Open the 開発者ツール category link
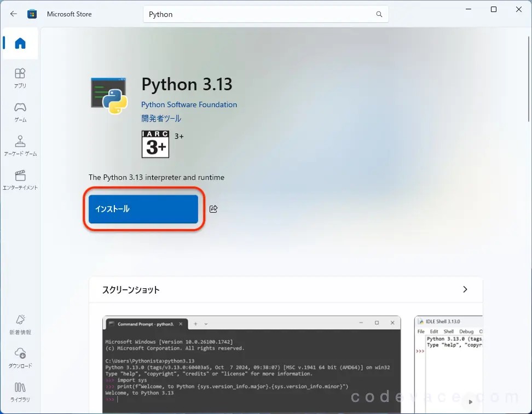Screen dimensions: 532x414 (161, 118)
